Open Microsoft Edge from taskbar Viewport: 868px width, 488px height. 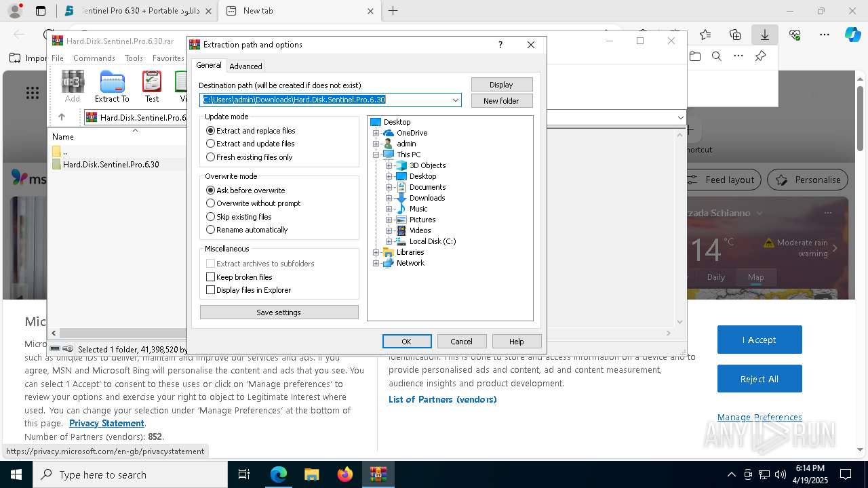[x=279, y=474]
